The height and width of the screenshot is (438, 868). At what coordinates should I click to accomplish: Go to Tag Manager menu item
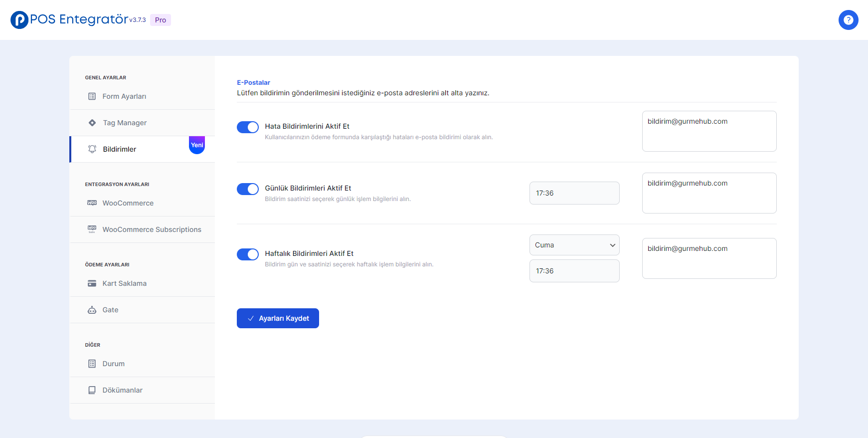(x=142, y=123)
